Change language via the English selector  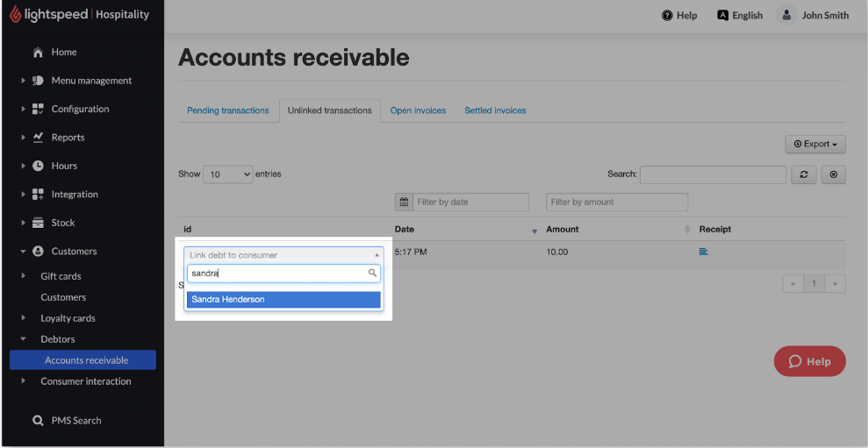click(x=740, y=15)
